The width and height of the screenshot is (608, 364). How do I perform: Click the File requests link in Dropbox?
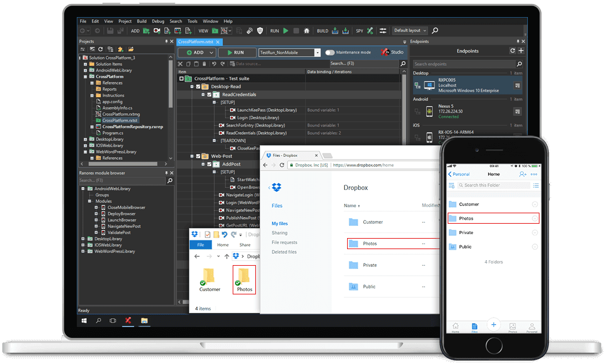(285, 242)
